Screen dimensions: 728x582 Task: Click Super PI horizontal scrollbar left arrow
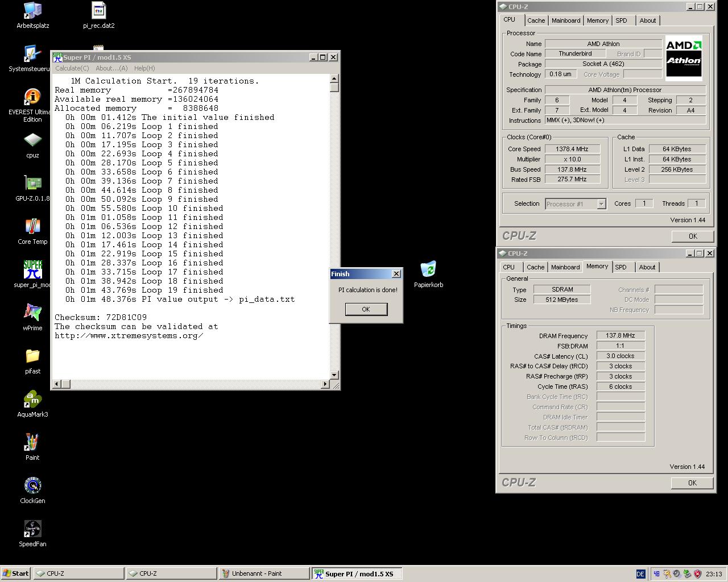(x=56, y=384)
